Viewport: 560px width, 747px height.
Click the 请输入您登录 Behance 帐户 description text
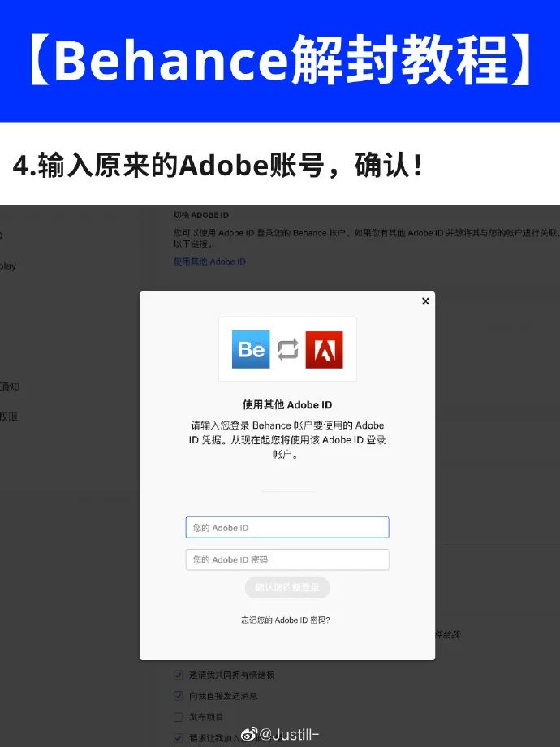[x=287, y=440]
